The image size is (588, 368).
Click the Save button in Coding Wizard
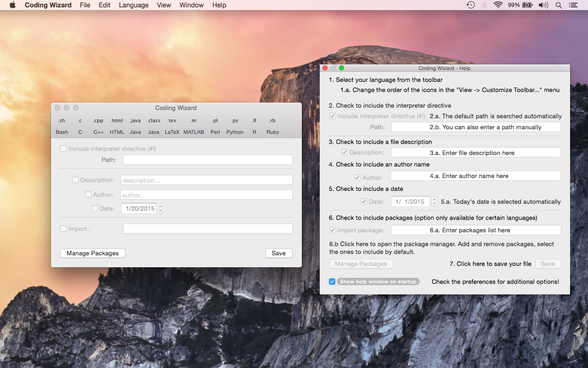click(279, 253)
